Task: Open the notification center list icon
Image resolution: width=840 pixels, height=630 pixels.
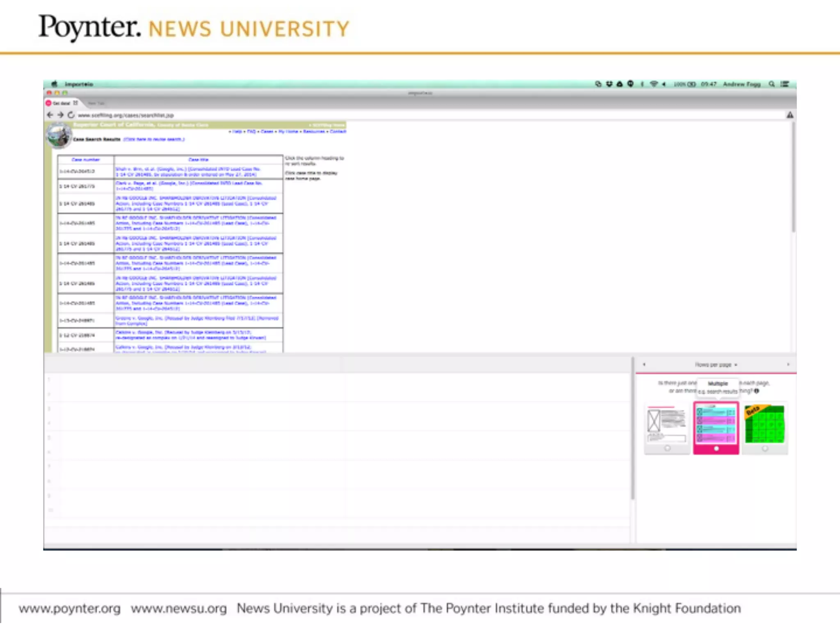Action: [785, 84]
